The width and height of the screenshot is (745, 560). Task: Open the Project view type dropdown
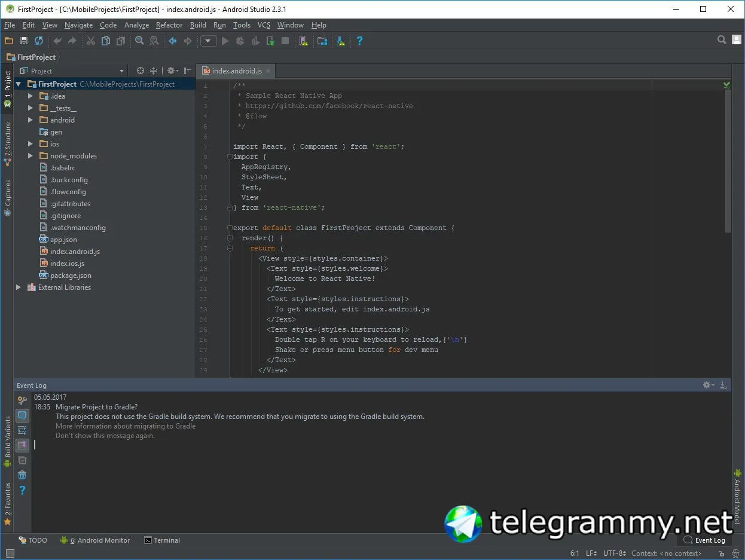pyautogui.click(x=72, y=71)
